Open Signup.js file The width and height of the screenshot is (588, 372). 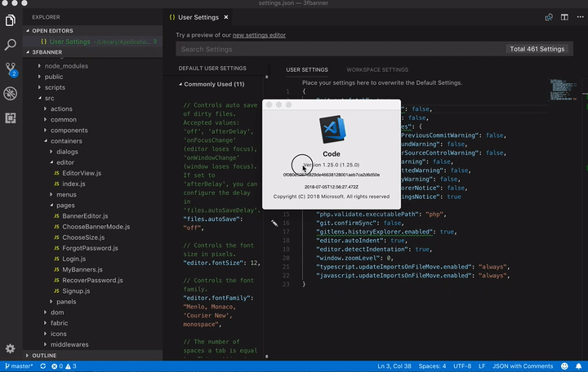pos(76,291)
